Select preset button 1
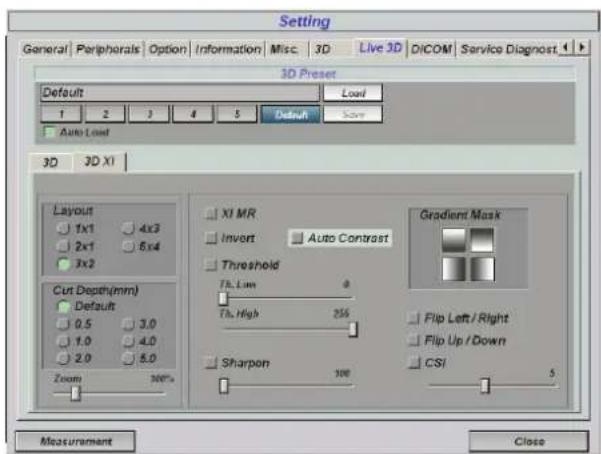Screen dimensions: 601x454 (x=61, y=114)
